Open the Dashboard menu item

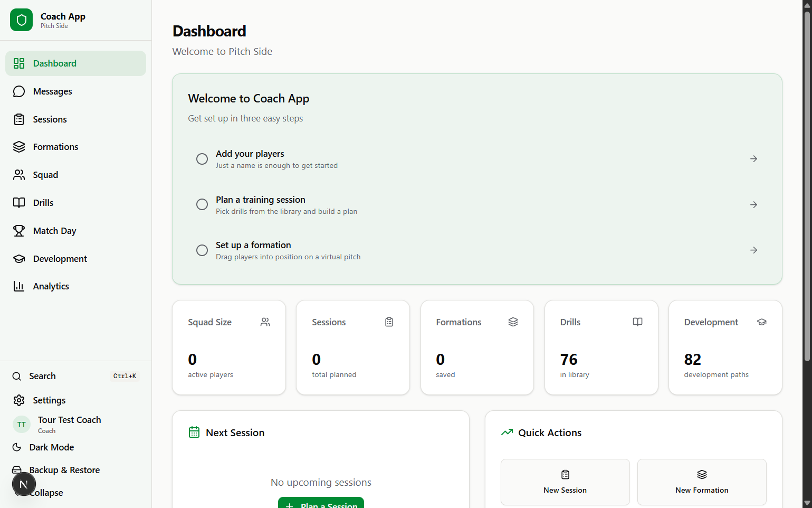(75, 63)
